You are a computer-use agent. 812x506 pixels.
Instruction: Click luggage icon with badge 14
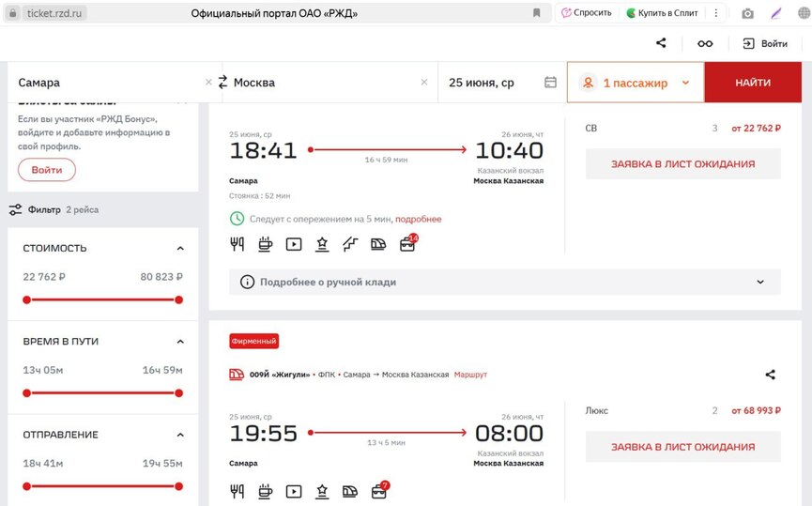[x=408, y=243]
